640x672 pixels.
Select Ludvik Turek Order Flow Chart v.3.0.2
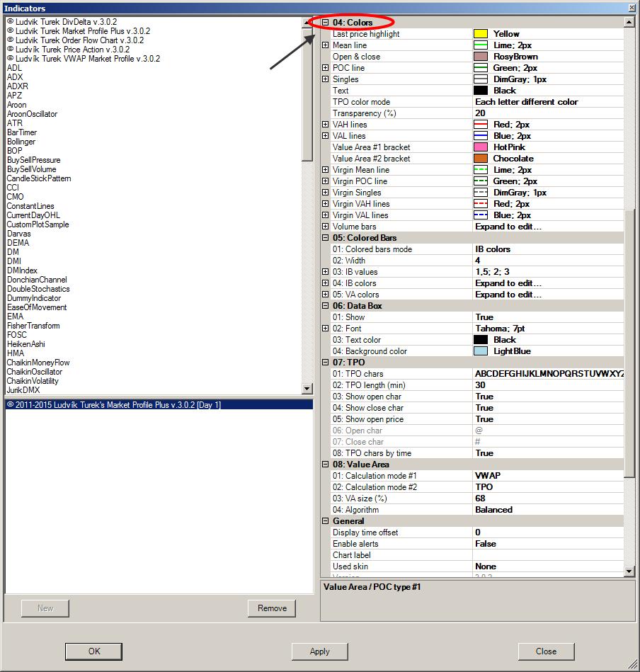75,40
